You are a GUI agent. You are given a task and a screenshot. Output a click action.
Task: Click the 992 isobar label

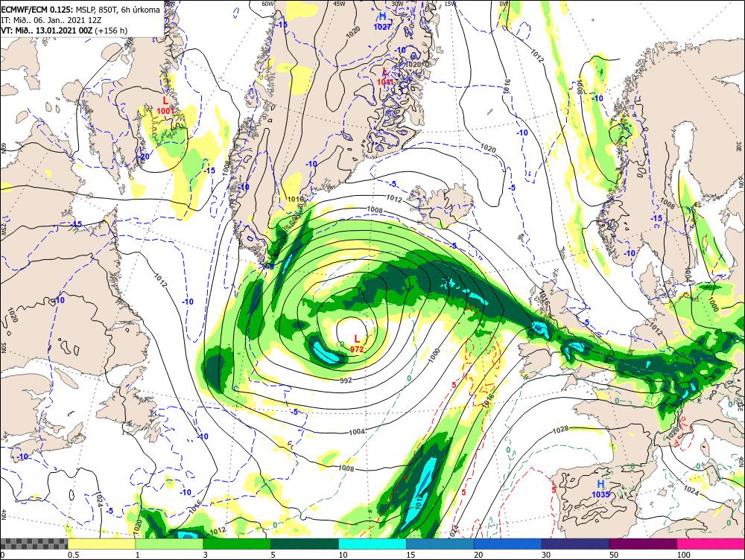[346, 381]
